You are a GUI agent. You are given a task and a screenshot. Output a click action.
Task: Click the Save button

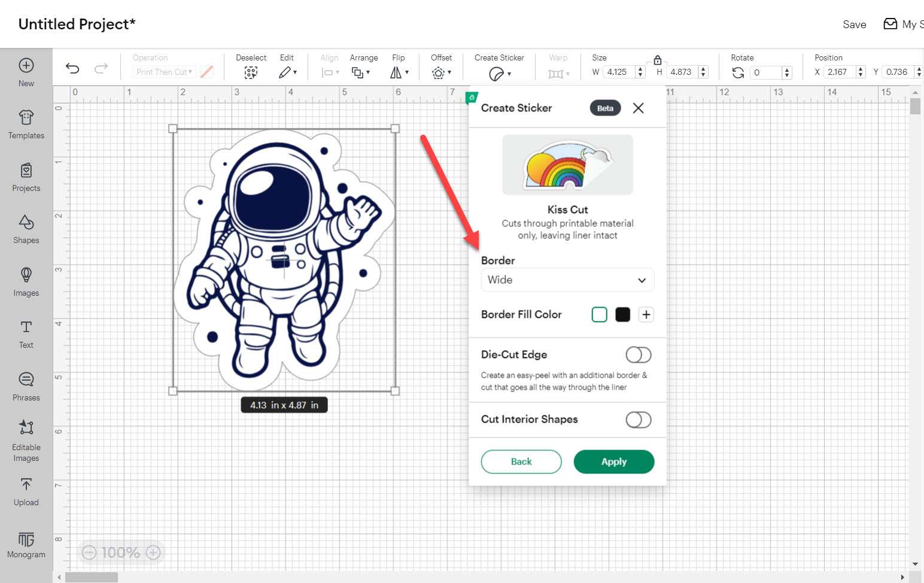click(854, 25)
